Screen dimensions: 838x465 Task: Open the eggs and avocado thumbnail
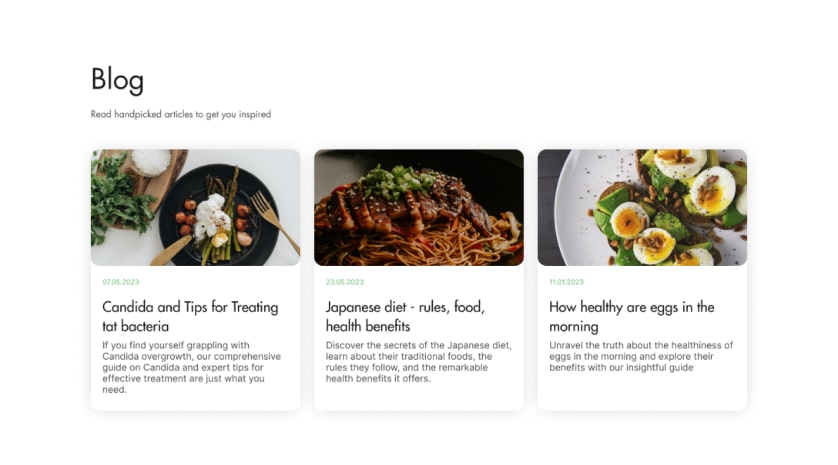click(642, 207)
